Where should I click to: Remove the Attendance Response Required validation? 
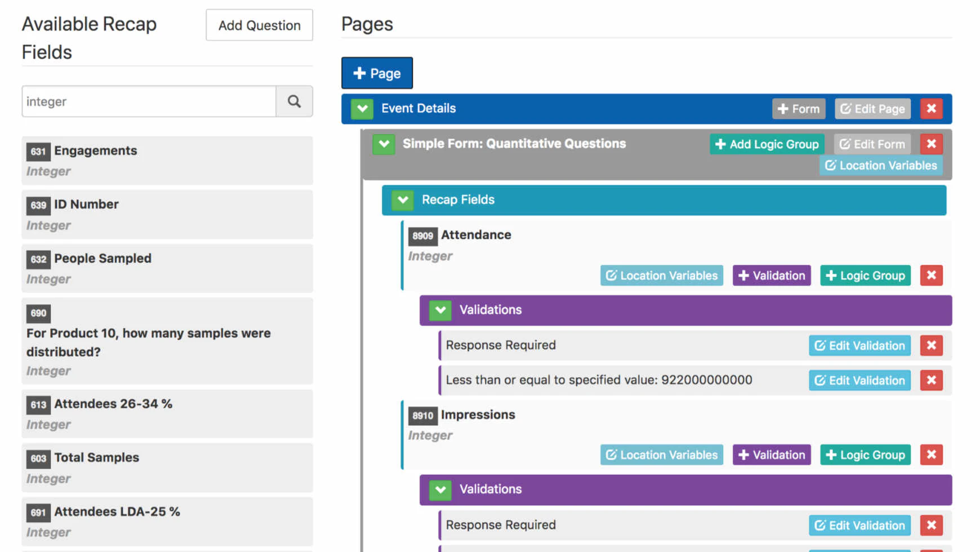[931, 345]
